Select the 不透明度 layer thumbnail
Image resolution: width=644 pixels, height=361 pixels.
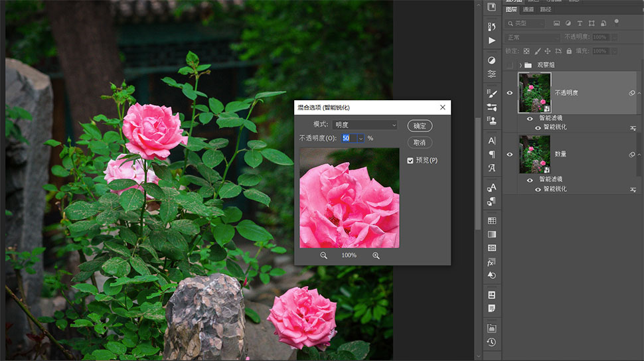(534, 93)
